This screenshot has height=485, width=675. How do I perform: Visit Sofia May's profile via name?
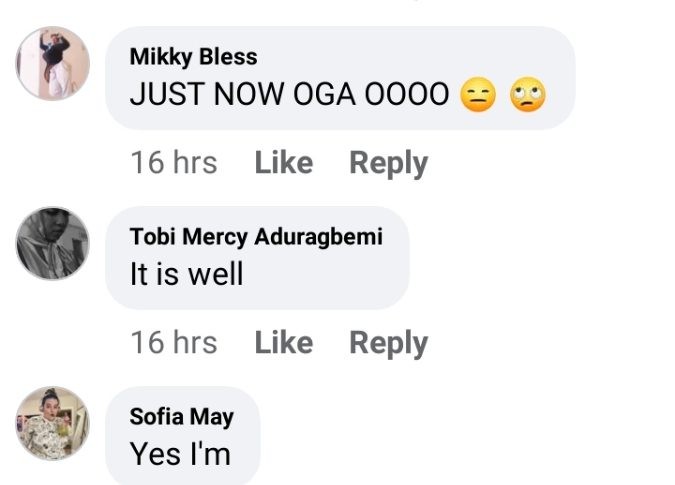182,417
